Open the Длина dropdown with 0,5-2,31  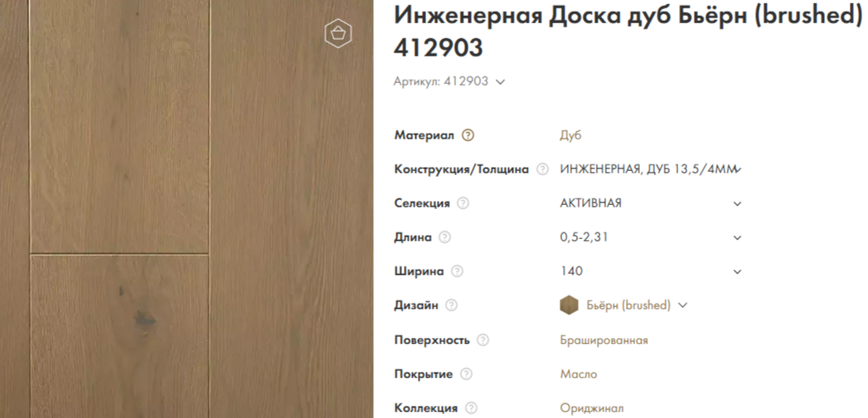pos(651,237)
